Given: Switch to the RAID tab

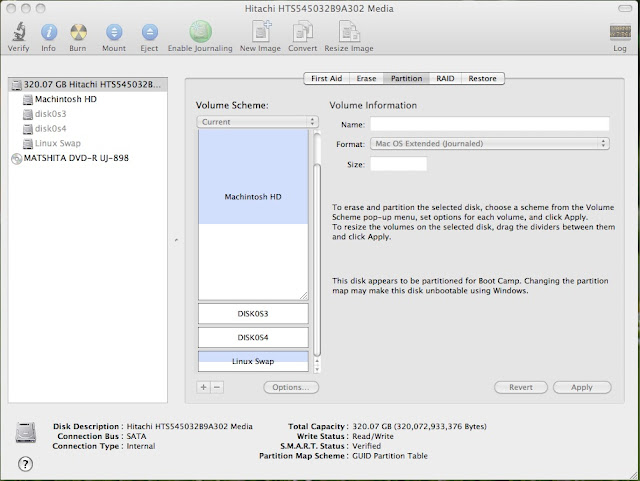Looking at the screenshot, I should click(445, 78).
